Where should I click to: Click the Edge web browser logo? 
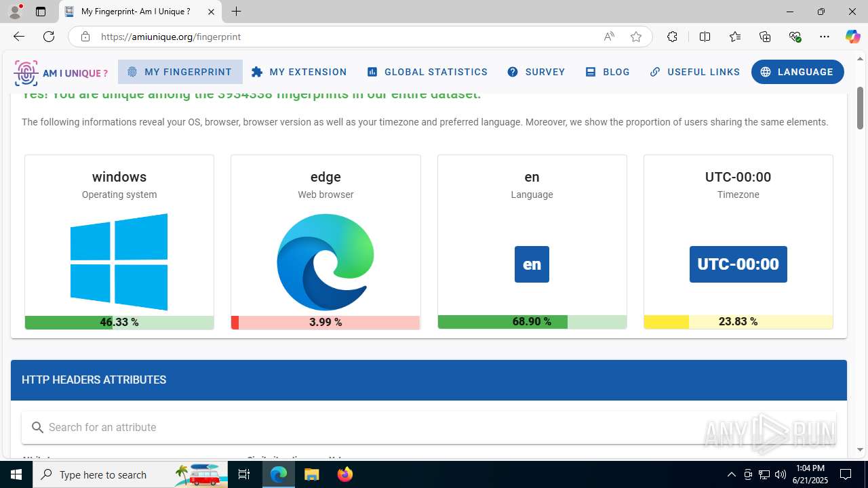(x=325, y=262)
